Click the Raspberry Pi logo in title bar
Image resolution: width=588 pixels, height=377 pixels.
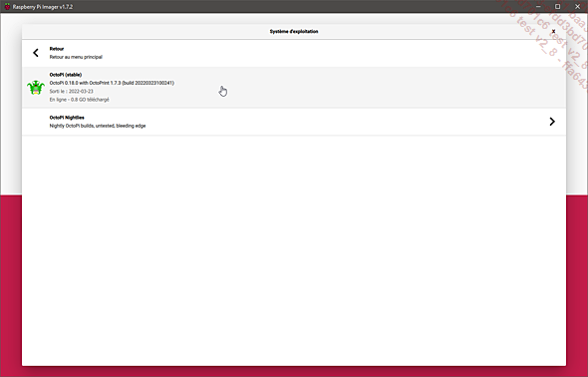pos(7,6)
